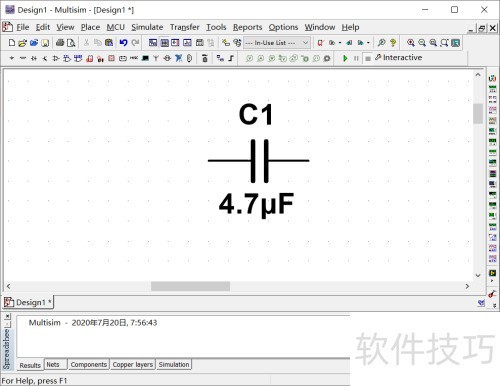Viewport: 500px width, 386px height.
Task: Undo the last action
Action: point(123,43)
